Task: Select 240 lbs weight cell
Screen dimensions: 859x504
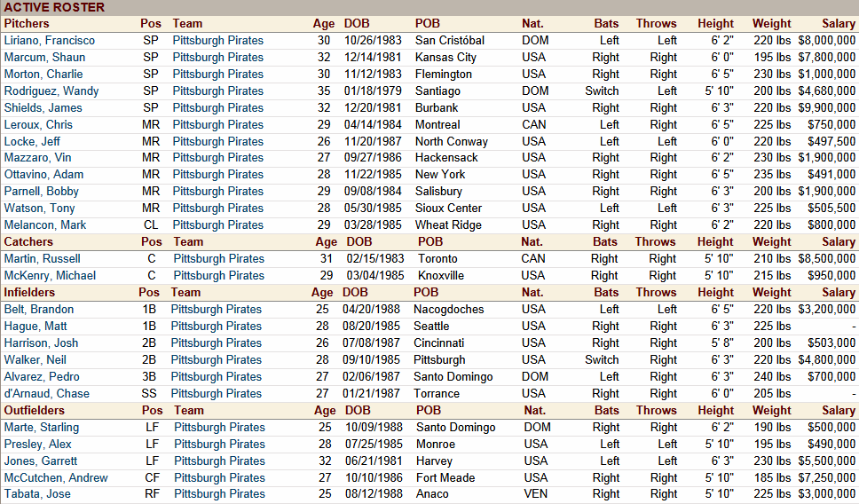Action: pos(772,377)
